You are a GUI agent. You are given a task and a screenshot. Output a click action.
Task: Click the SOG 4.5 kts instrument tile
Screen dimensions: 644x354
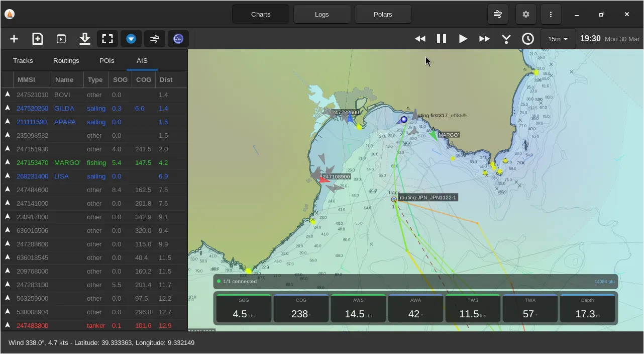[244, 308]
